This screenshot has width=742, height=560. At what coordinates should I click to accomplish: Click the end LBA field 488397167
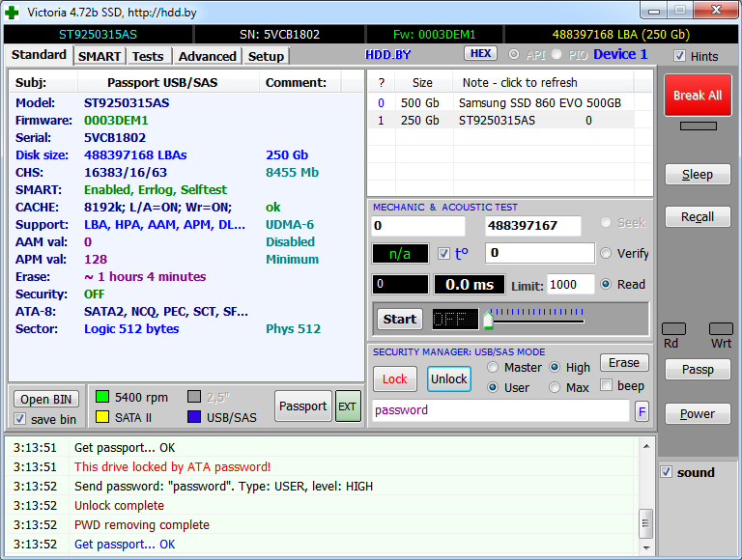tap(533, 226)
